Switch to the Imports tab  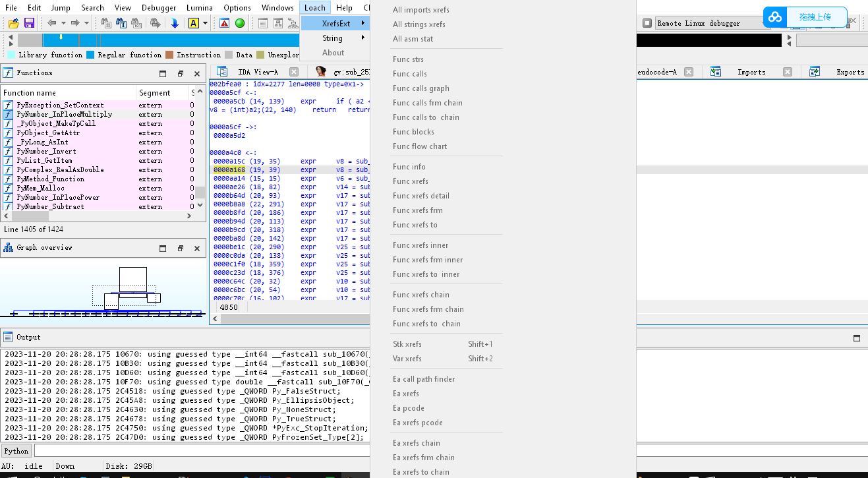tap(751, 72)
